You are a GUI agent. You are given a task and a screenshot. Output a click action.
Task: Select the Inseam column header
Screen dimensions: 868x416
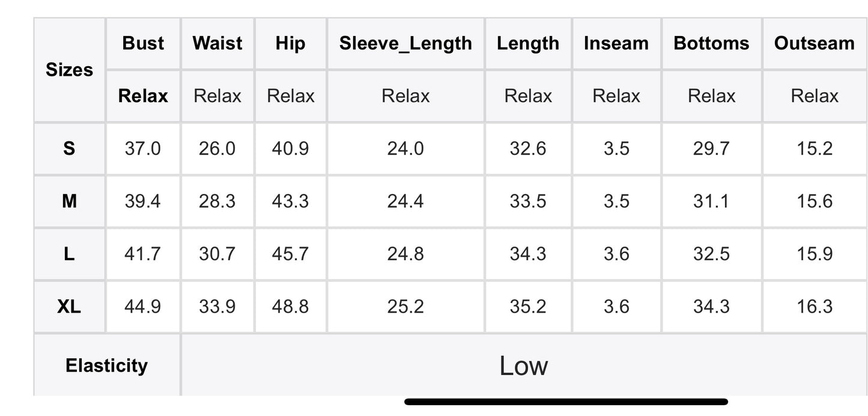[616, 43]
